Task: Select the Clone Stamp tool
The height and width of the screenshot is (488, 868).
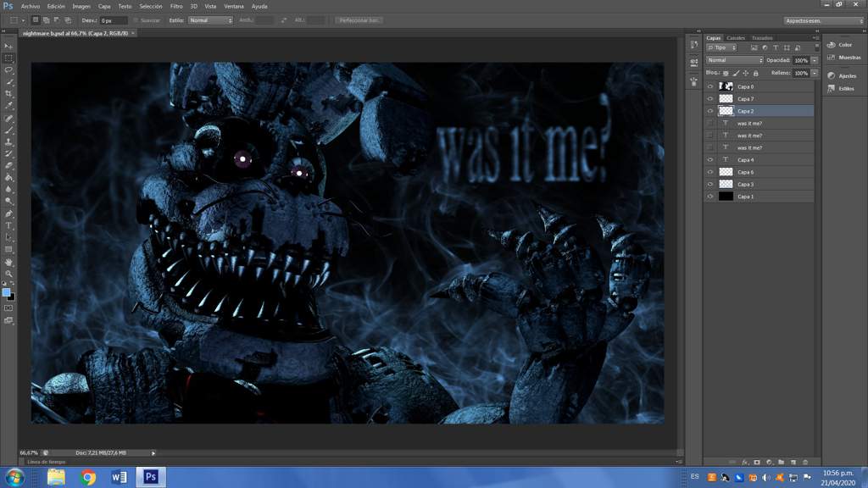Action: pyautogui.click(x=8, y=142)
